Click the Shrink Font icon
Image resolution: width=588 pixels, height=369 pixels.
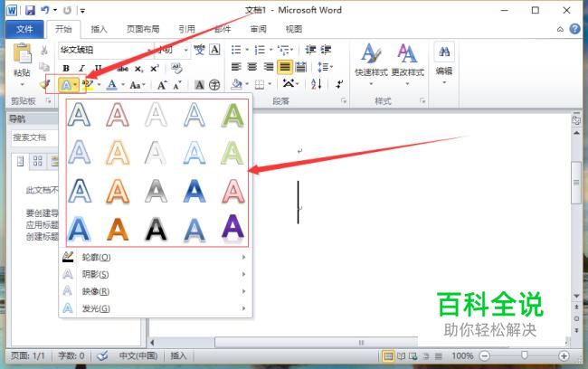[177, 85]
